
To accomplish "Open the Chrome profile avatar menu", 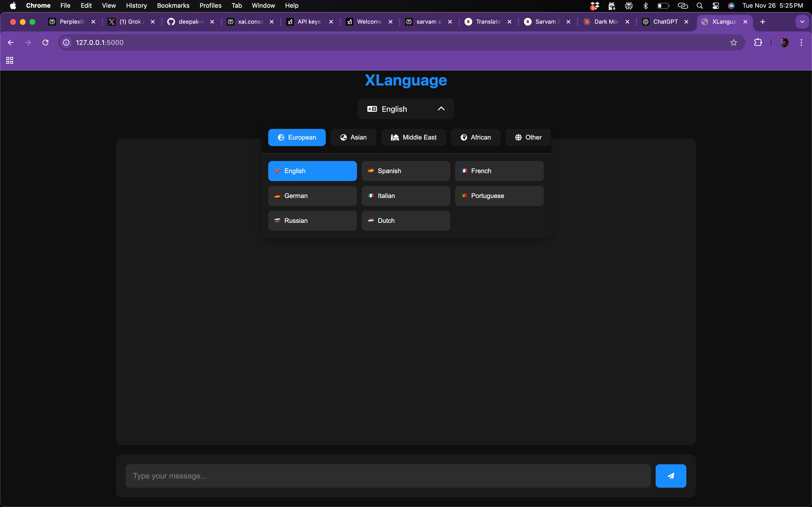I will pyautogui.click(x=784, y=42).
